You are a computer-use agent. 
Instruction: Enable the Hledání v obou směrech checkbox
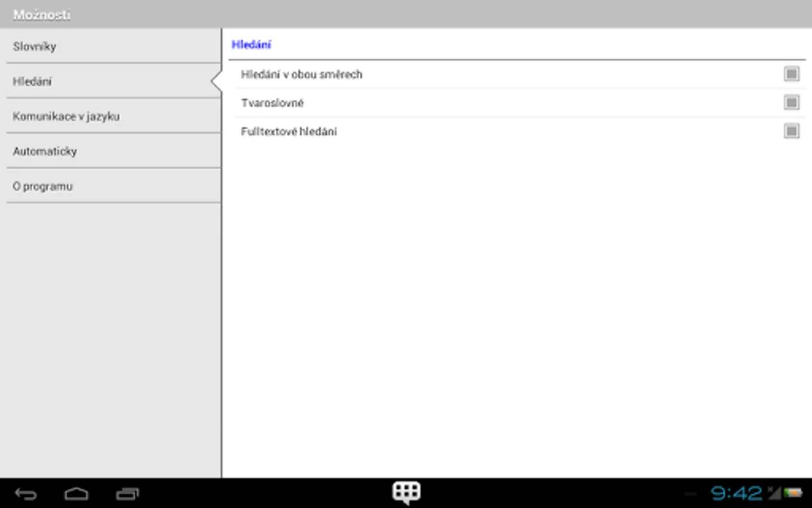click(x=792, y=74)
